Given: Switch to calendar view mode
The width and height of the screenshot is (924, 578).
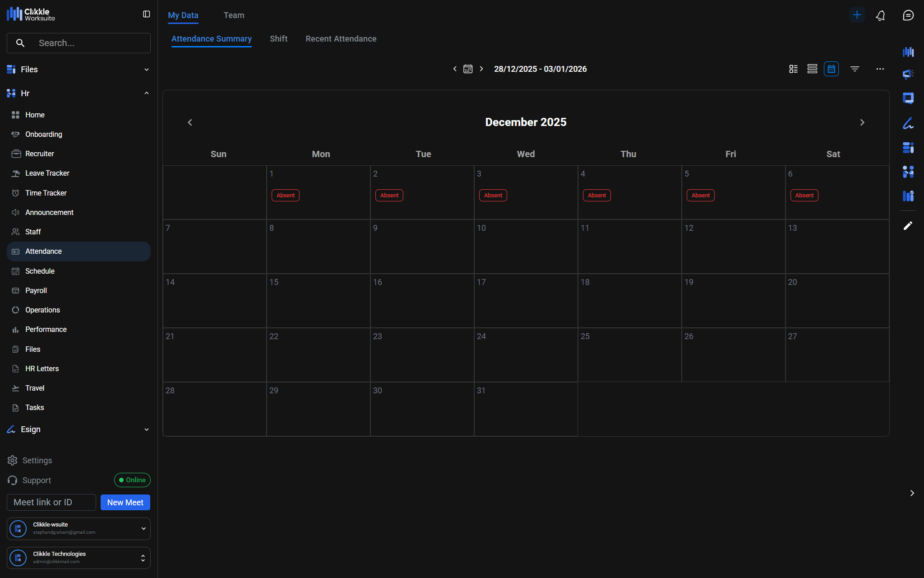Looking at the screenshot, I should click(x=831, y=69).
